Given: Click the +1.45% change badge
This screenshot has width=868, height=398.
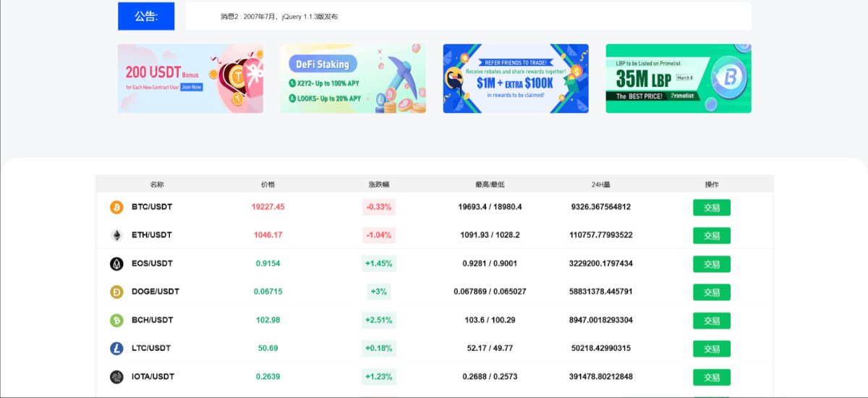Looking at the screenshot, I should click(379, 263).
